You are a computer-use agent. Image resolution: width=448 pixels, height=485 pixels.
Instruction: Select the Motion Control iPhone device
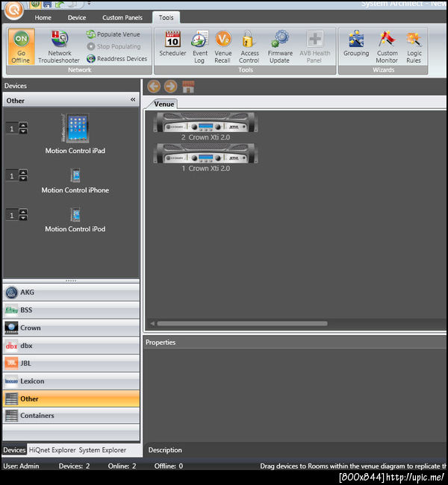pos(75,181)
